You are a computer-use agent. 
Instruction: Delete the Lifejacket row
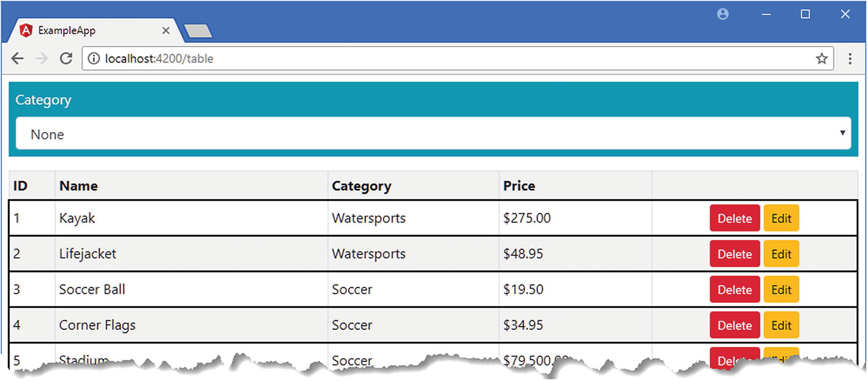[734, 254]
